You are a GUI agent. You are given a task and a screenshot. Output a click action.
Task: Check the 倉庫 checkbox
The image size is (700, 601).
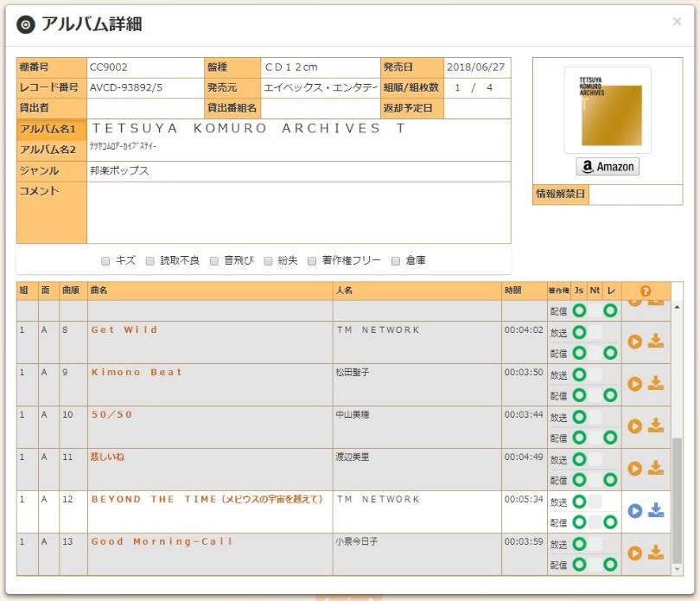[396, 261]
